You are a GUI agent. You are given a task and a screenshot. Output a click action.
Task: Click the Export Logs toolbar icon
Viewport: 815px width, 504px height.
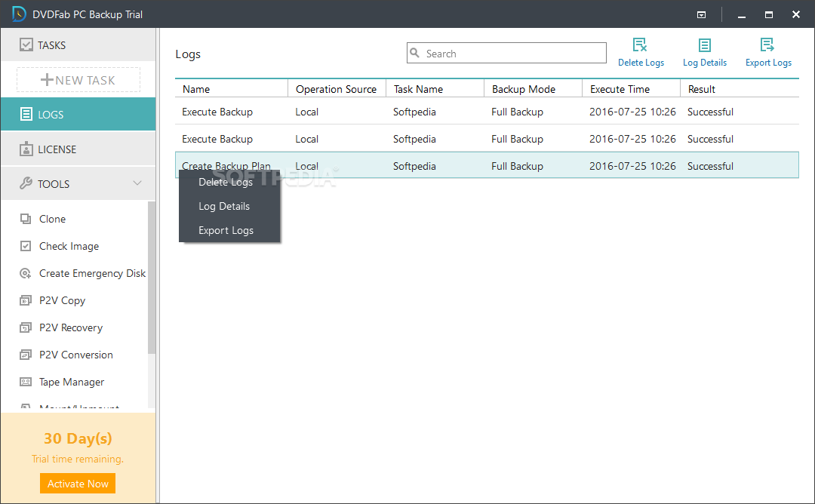tap(767, 45)
